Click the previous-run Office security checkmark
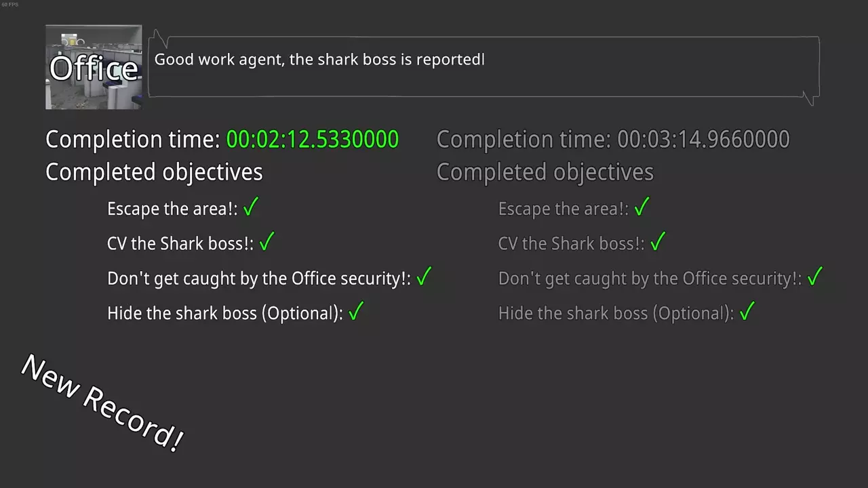 815,277
